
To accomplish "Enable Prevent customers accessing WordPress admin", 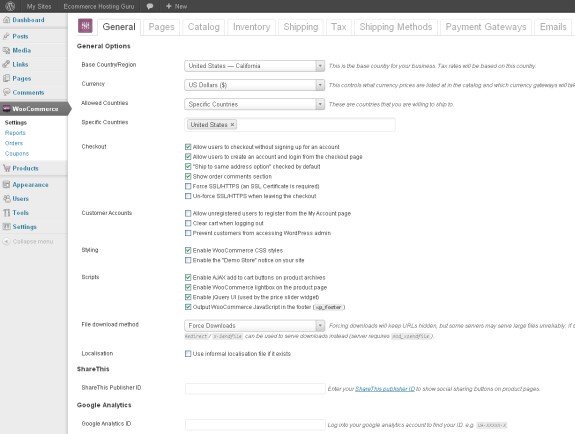I will point(188,233).
